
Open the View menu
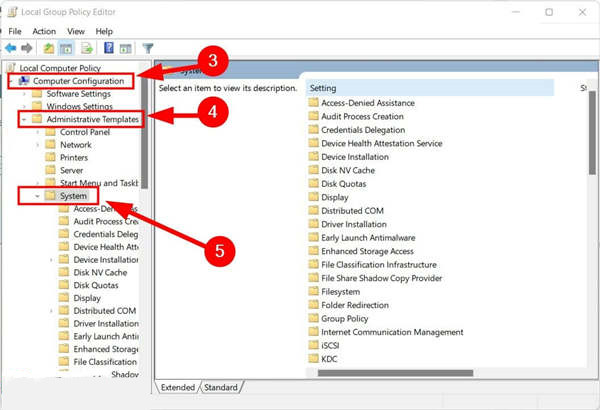[76, 31]
